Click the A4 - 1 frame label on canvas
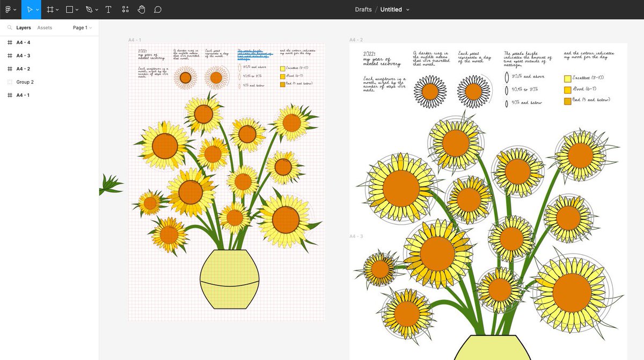 [x=135, y=40]
